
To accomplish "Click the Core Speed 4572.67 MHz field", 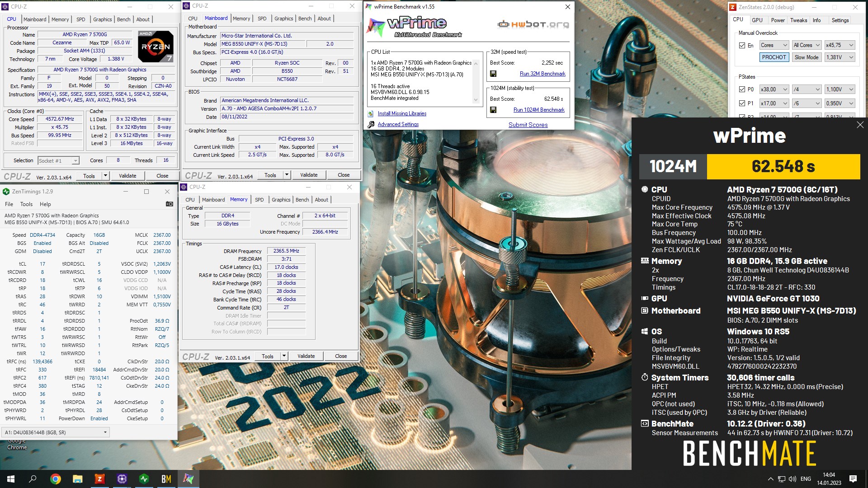I will tap(59, 119).
